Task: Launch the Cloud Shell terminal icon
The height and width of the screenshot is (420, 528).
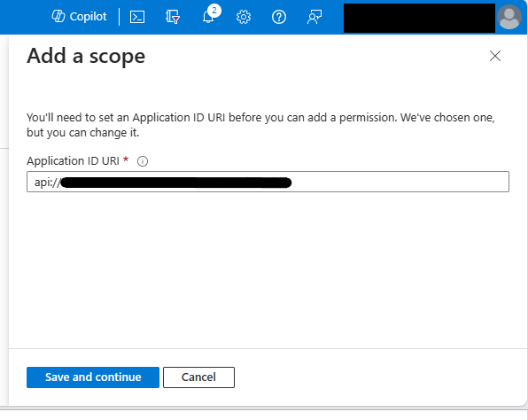Action: point(137,17)
